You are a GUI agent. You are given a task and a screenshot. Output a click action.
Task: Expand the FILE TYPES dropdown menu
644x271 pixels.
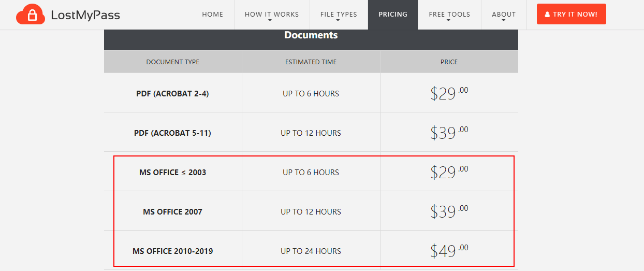coord(339,15)
